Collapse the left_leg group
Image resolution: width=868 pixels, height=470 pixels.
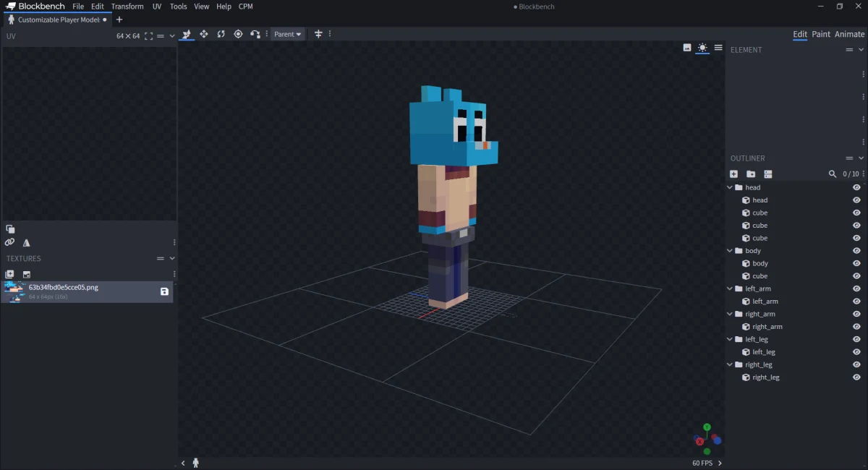point(730,339)
